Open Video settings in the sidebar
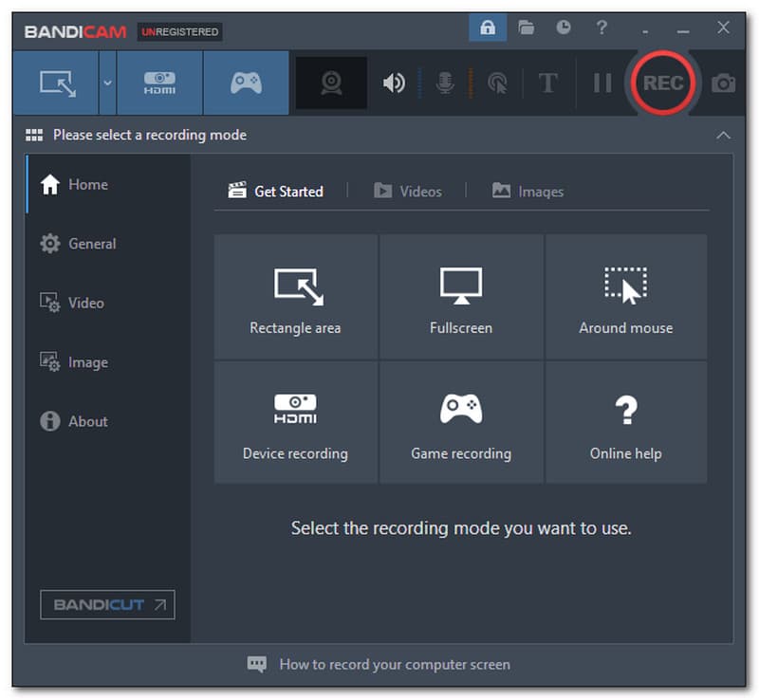This screenshot has width=759, height=700. (108, 303)
